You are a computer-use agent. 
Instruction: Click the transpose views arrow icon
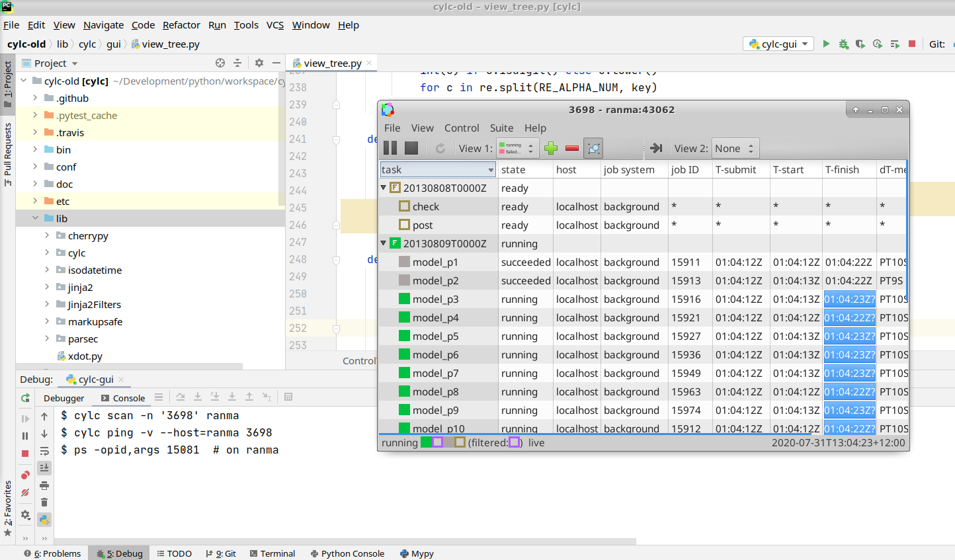click(655, 147)
